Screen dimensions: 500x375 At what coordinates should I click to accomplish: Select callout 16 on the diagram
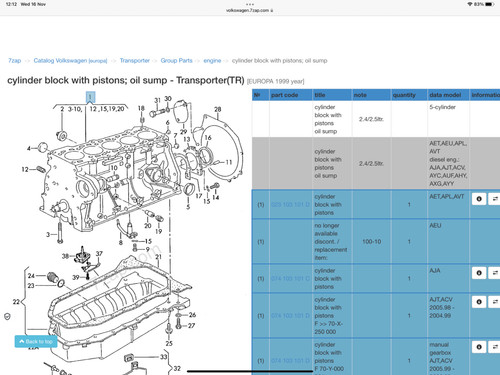pyautogui.click(x=208, y=138)
